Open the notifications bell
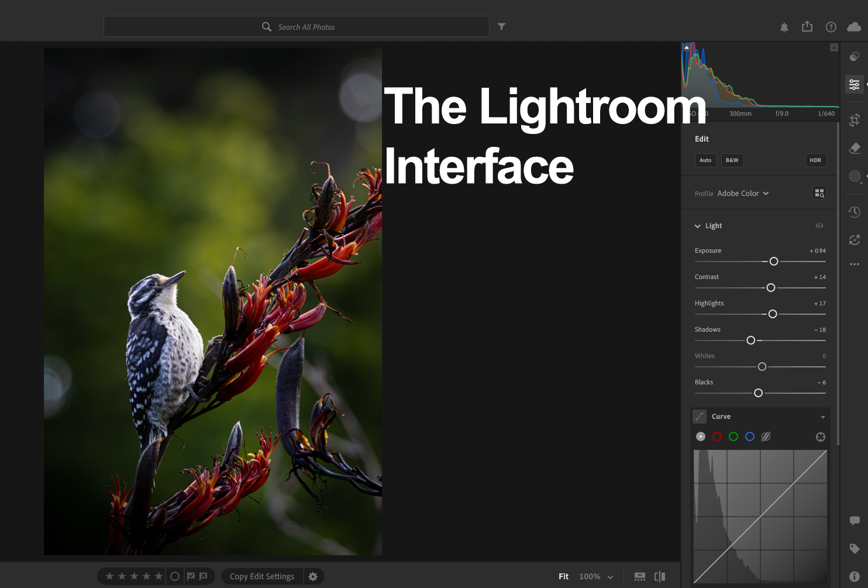This screenshot has height=588, width=868. coord(784,27)
